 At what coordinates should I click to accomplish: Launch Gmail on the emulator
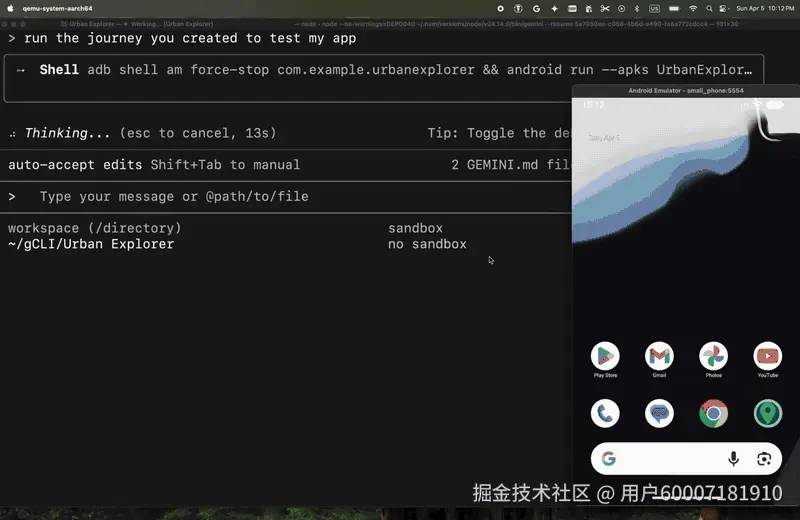click(659, 356)
